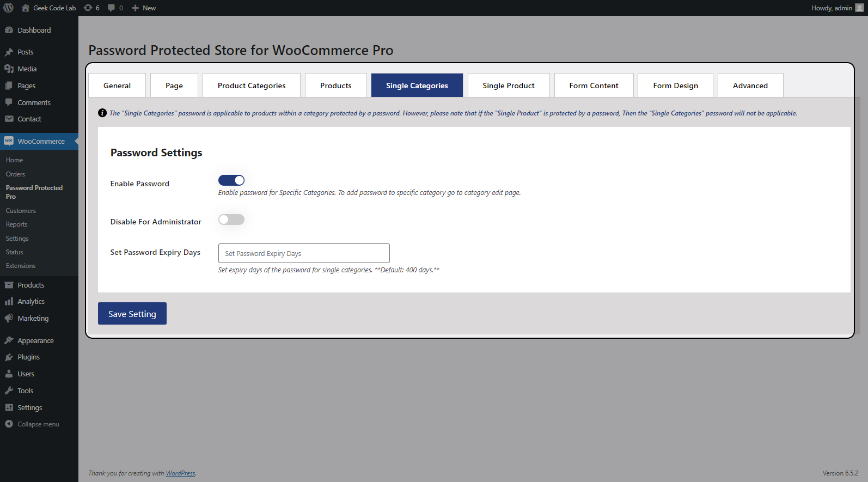The image size is (868, 482).
Task: Click the Set Password Expiry Days field
Action: pos(304,253)
